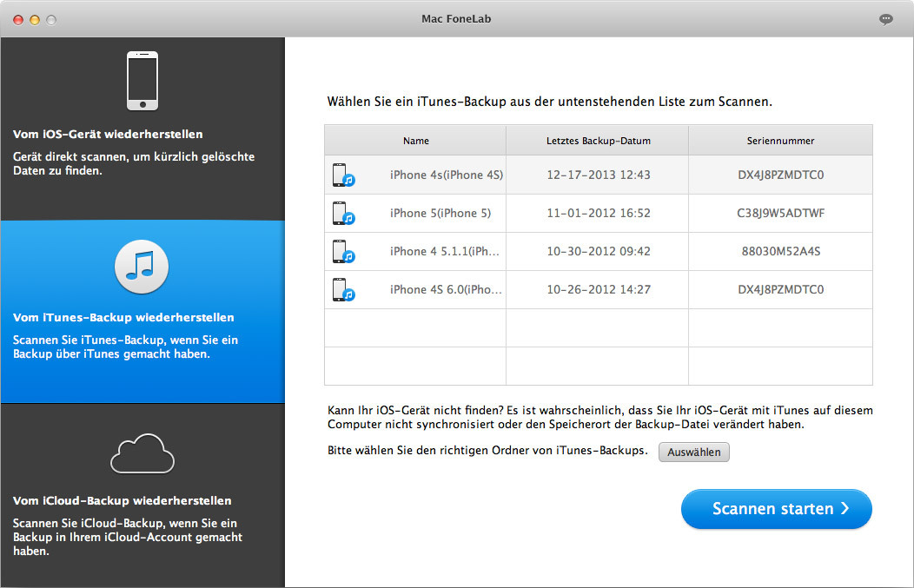
Task: Select 'Vom iTunes-Backup wiederherstellen' tab
Action: pos(142,312)
